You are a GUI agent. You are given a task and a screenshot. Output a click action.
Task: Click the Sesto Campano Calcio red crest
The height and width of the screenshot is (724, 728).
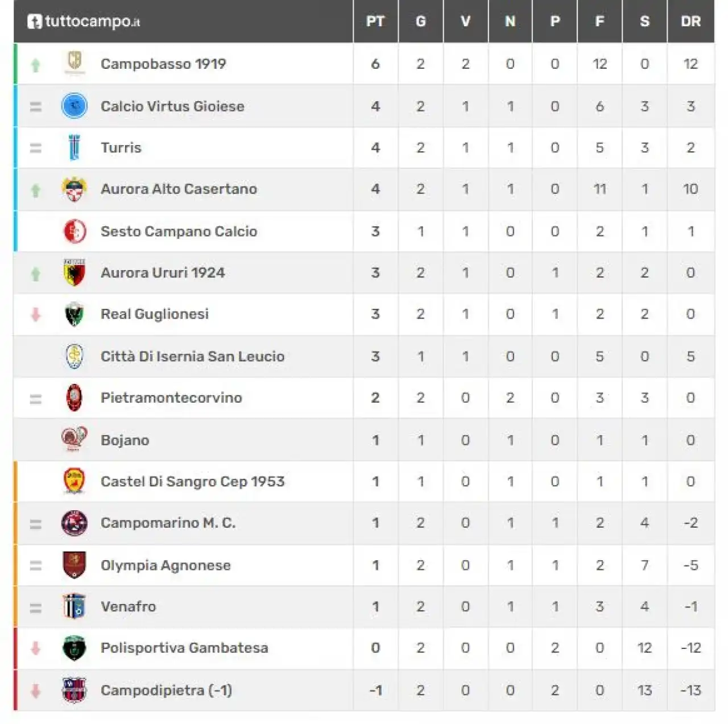(75, 231)
